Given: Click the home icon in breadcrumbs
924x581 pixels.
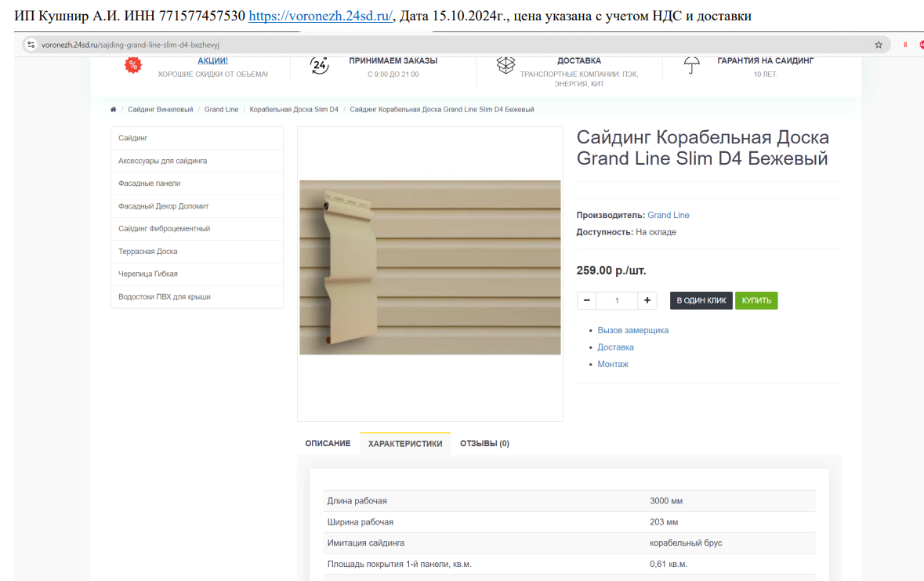Looking at the screenshot, I should tap(113, 110).
